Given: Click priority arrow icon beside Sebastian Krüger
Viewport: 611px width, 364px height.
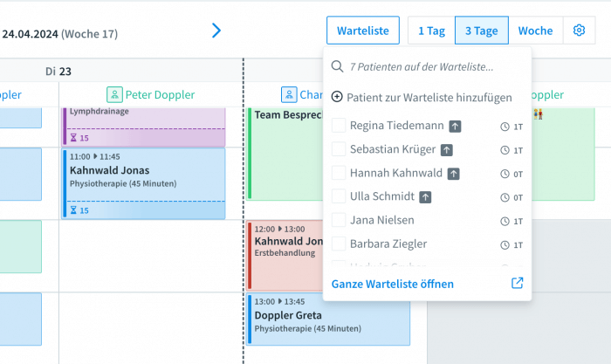Looking at the screenshot, I should (x=447, y=150).
